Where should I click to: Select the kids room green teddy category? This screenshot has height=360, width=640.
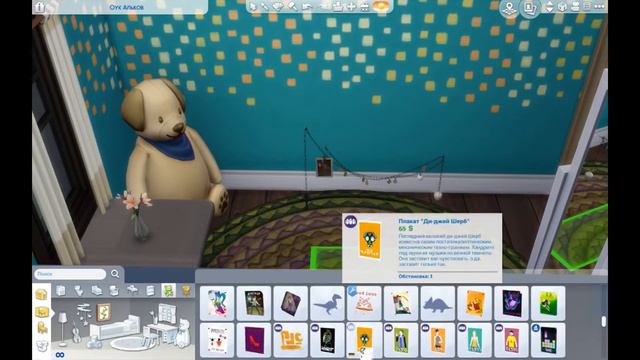coord(168,290)
